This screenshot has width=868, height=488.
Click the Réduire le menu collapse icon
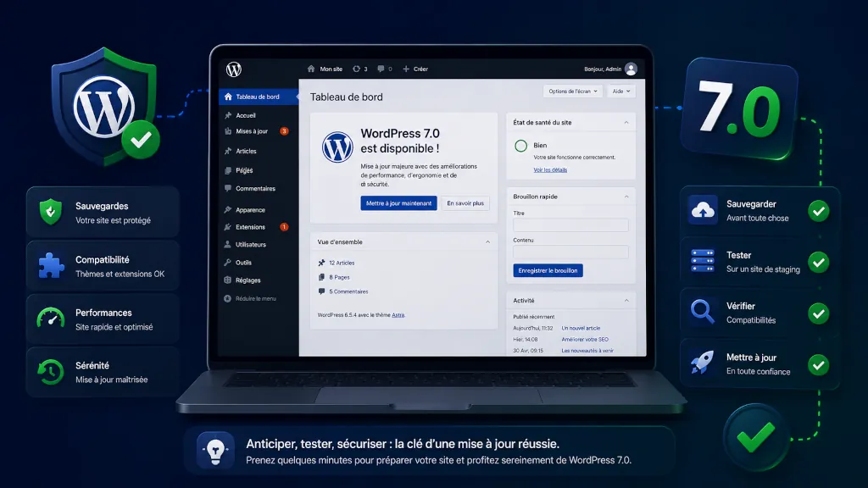point(227,298)
